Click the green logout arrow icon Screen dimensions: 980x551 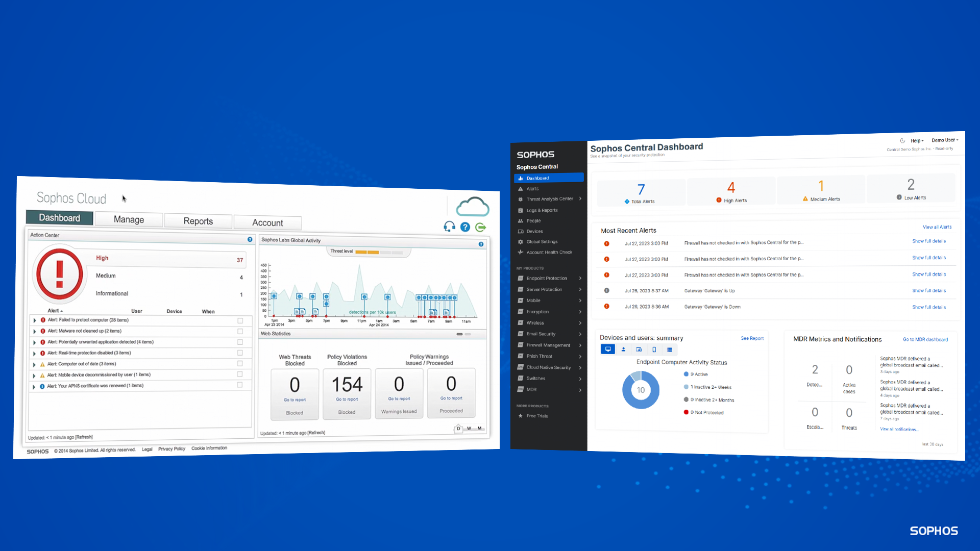[480, 227]
